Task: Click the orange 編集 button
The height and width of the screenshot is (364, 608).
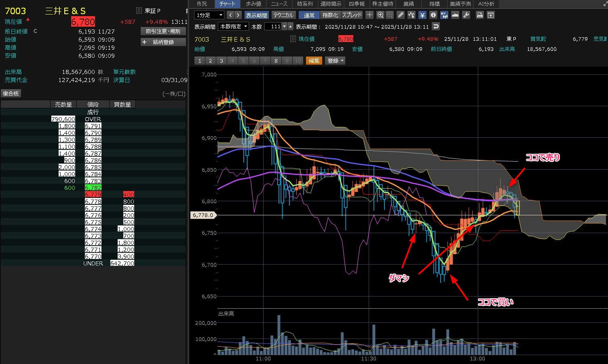Action: [x=314, y=61]
